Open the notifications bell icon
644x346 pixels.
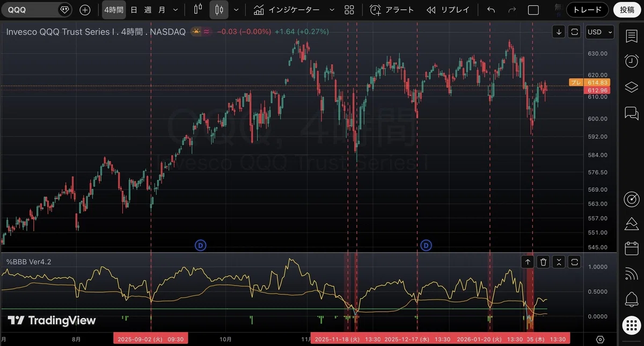tap(631, 299)
